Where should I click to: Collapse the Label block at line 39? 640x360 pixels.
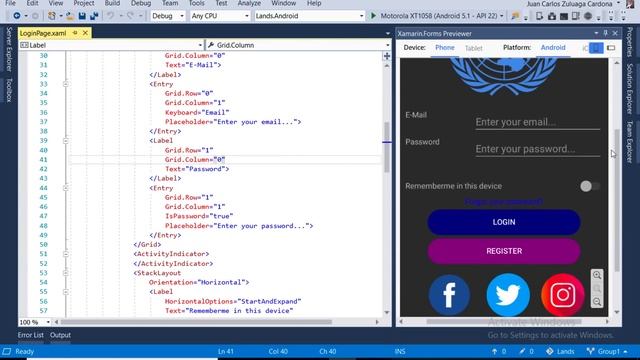[66, 140]
